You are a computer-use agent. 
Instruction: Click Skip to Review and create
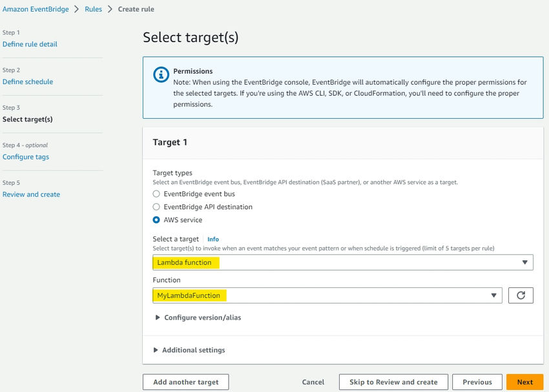coord(393,382)
